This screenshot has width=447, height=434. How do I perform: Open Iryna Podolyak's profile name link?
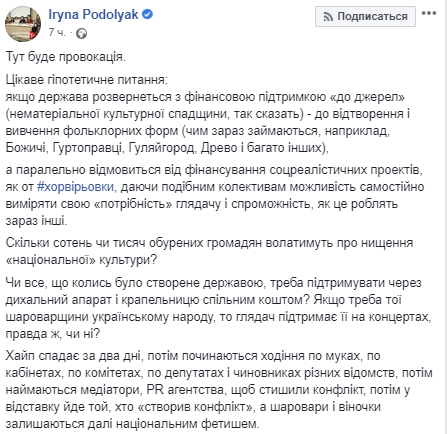(x=93, y=15)
